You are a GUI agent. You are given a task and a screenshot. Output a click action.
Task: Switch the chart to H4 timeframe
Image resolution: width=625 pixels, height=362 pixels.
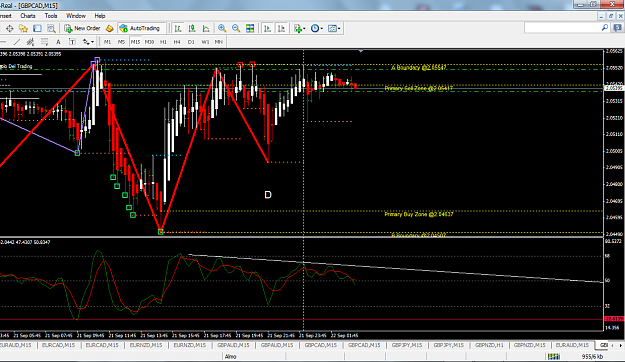[x=177, y=42]
